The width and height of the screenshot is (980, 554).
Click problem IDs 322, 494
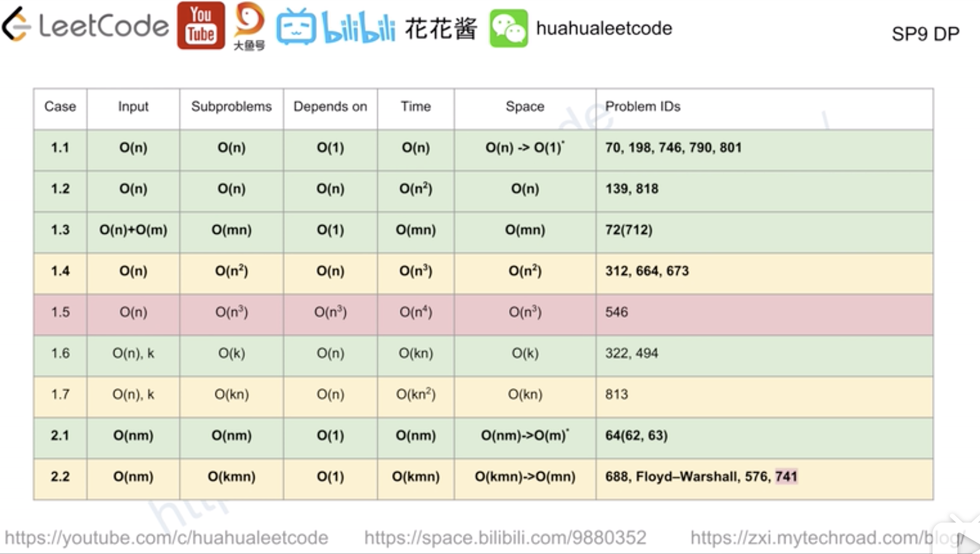631,354
